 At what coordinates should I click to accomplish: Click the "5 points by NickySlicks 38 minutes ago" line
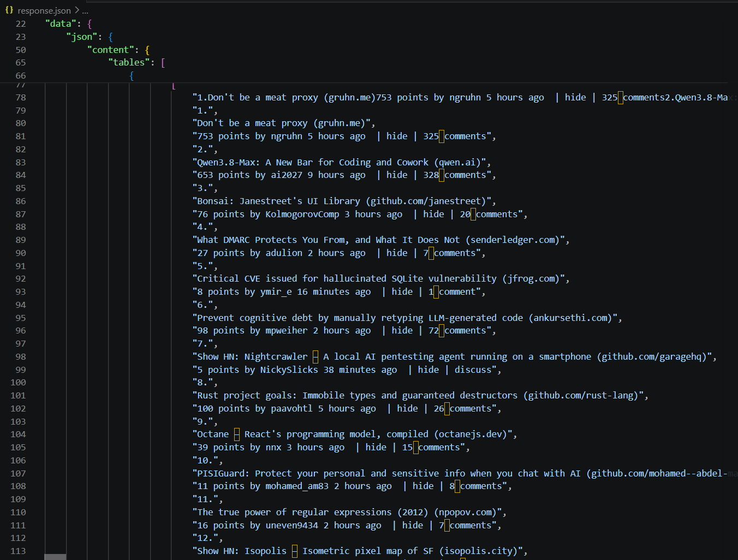(347, 370)
